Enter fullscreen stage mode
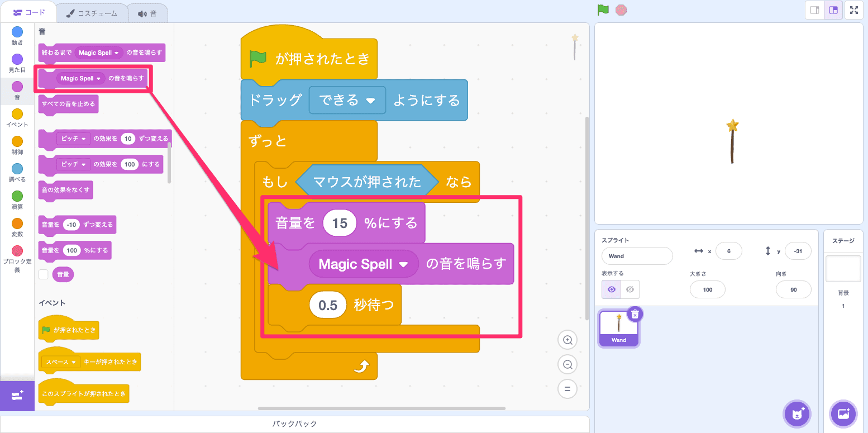The width and height of the screenshot is (868, 433). pyautogui.click(x=854, y=9)
